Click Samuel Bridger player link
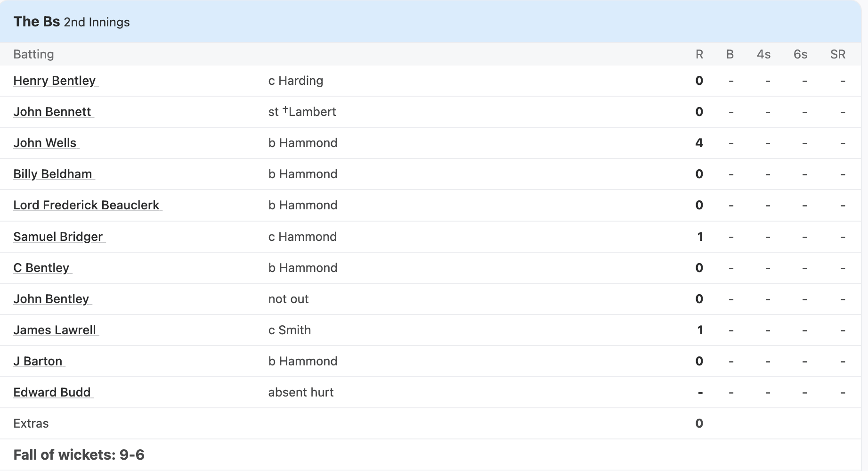This screenshot has width=868, height=471. click(58, 237)
